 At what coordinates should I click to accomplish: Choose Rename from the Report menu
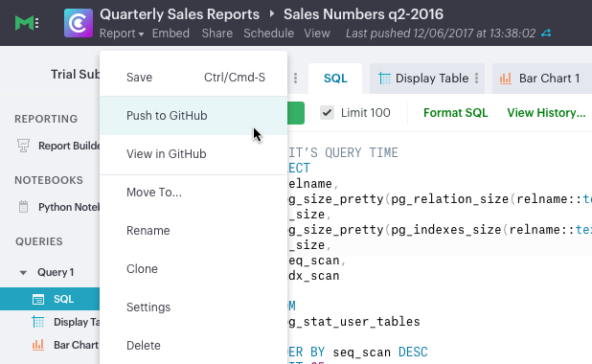(x=194, y=231)
